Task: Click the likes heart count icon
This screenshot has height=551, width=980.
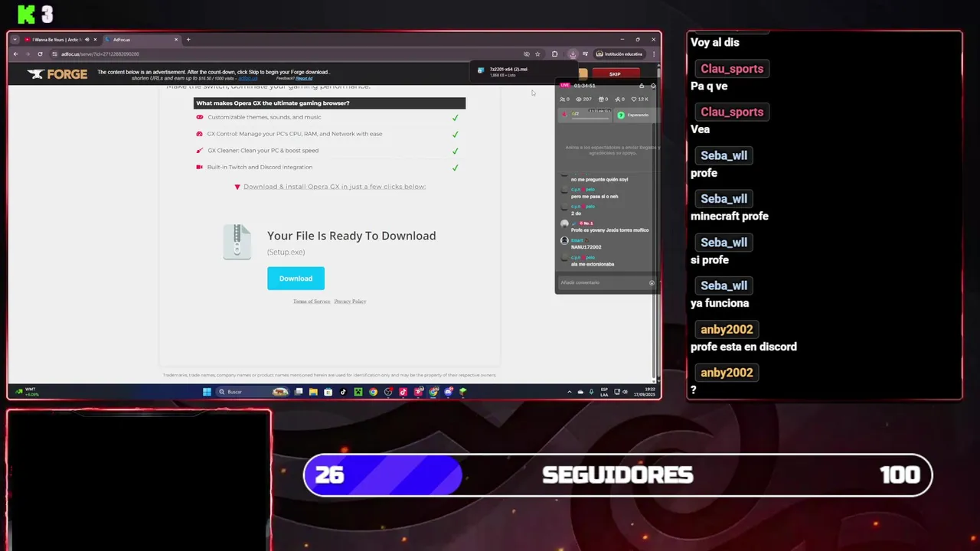Action: 634,99
